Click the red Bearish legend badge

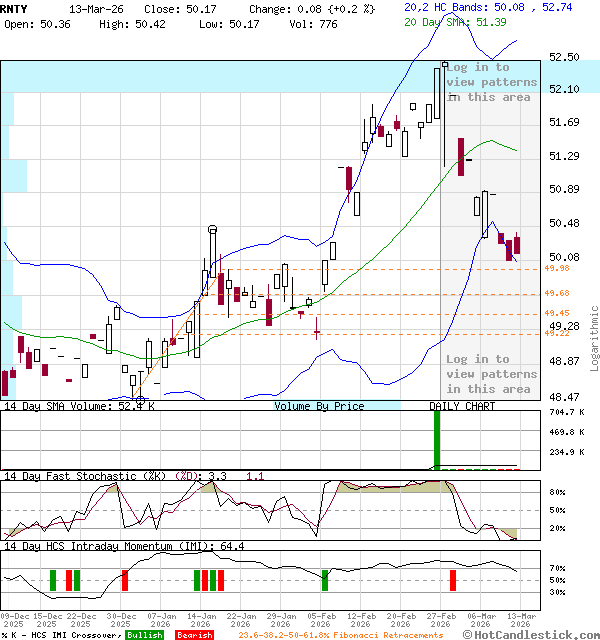click(x=194, y=635)
